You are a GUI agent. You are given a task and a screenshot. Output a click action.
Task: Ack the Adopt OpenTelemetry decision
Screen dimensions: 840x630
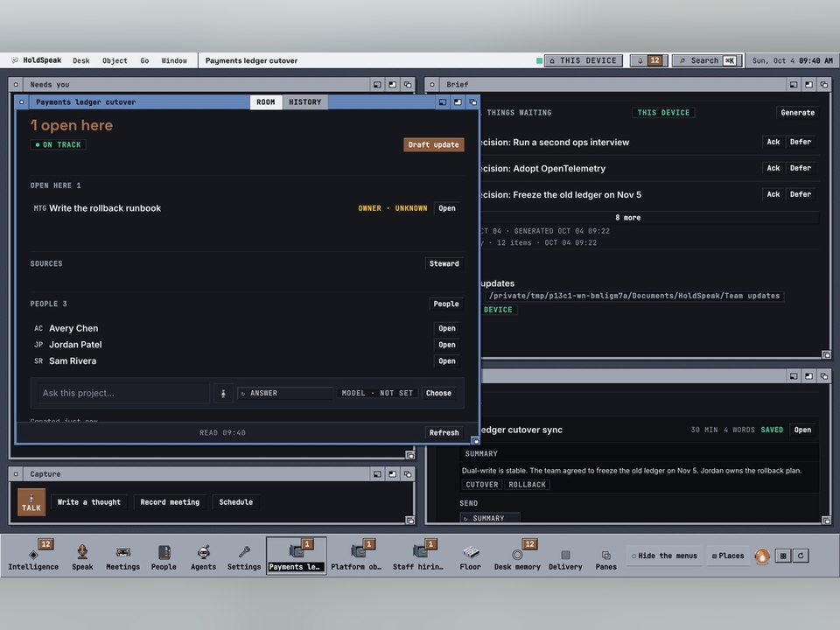point(773,168)
